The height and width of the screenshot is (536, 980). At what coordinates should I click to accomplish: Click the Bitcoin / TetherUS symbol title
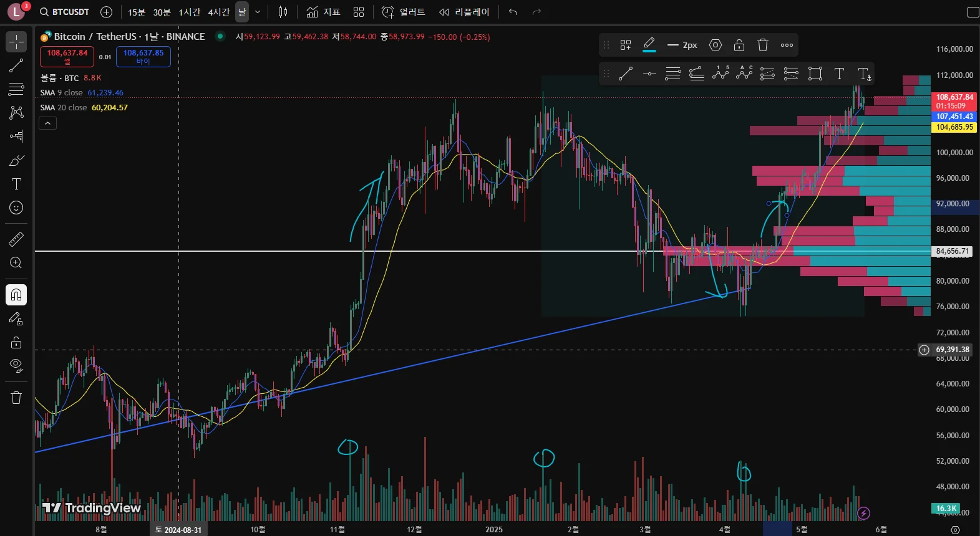click(x=129, y=37)
